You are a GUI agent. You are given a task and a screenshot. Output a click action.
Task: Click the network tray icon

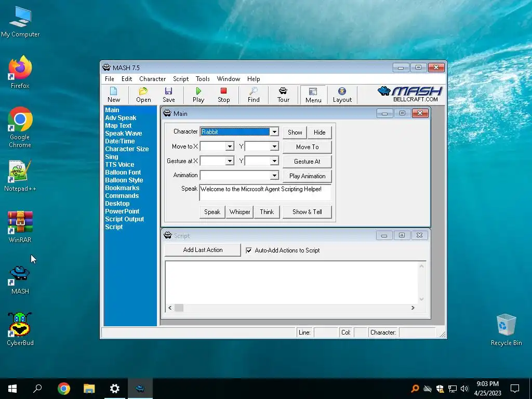[x=453, y=389]
